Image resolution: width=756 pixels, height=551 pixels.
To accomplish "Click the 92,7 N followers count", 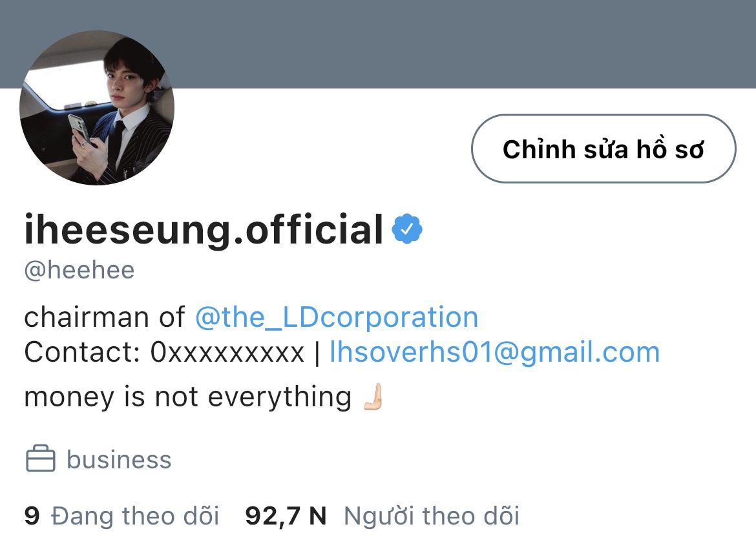I will pos(286,516).
